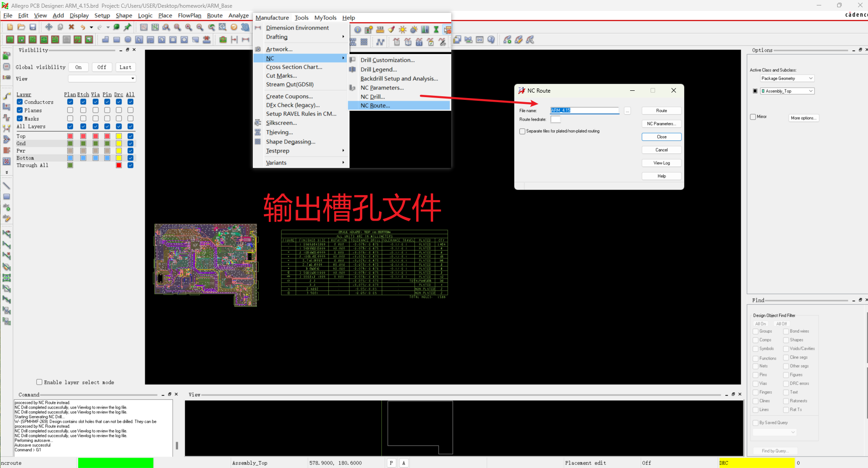Open the 3D viewer icon
The width and height of the screenshot is (868, 468).
coord(245,27)
